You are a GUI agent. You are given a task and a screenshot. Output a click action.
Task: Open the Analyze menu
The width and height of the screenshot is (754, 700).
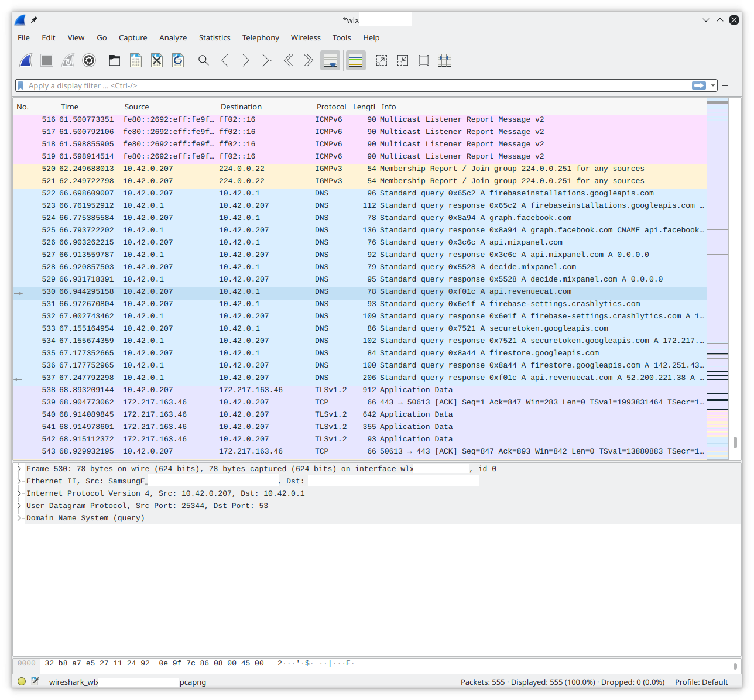click(173, 37)
